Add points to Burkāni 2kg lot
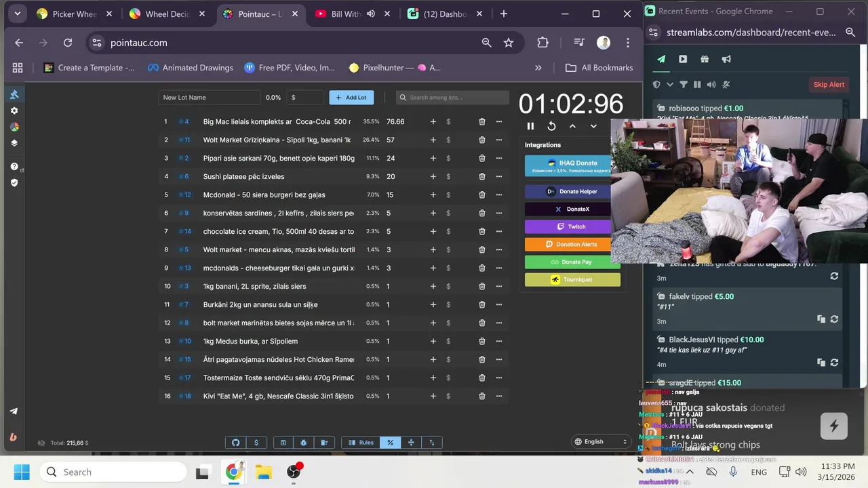The height and width of the screenshot is (488, 868). tap(433, 304)
